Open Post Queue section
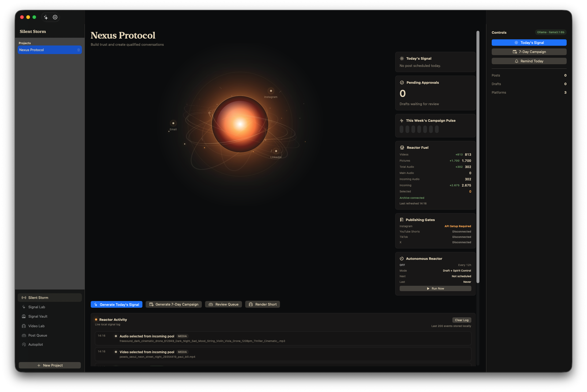 (x=50, y=336)
